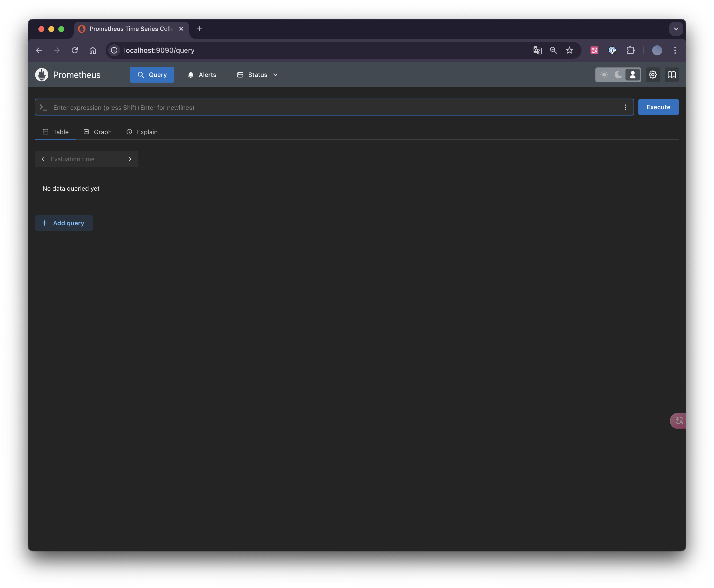The width and height of the screenshot is (714, 588).
Task: Open documentation book icon
Action: tap(671, 74)
